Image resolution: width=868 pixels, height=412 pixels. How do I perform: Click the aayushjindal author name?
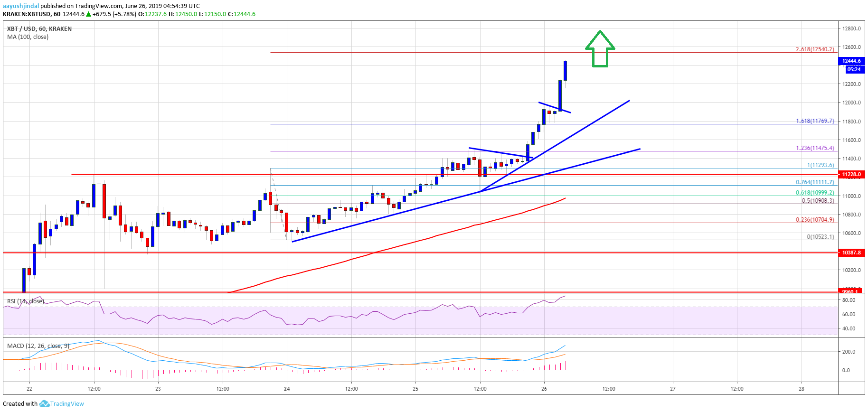point(21,6)
